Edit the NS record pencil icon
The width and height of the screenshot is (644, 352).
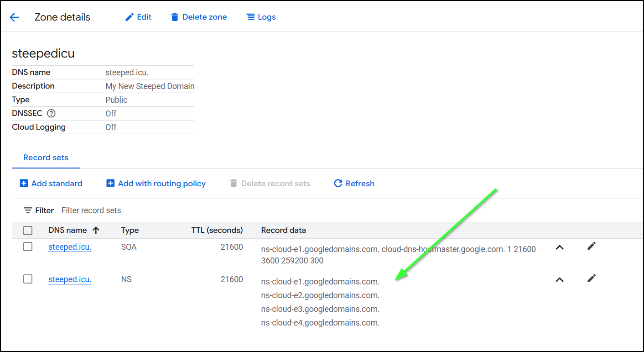pyautogui.click(x=592, y=278)
